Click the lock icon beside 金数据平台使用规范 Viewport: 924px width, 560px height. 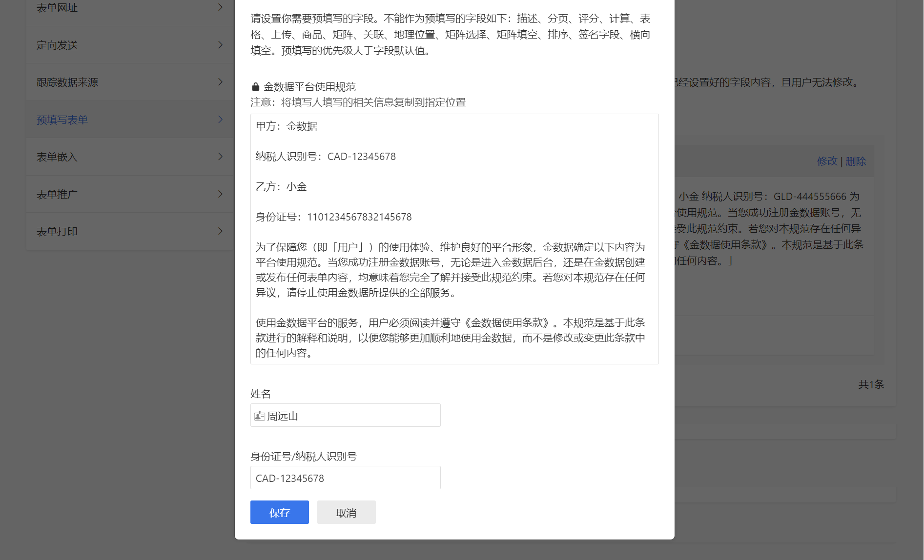coord(255,87)
